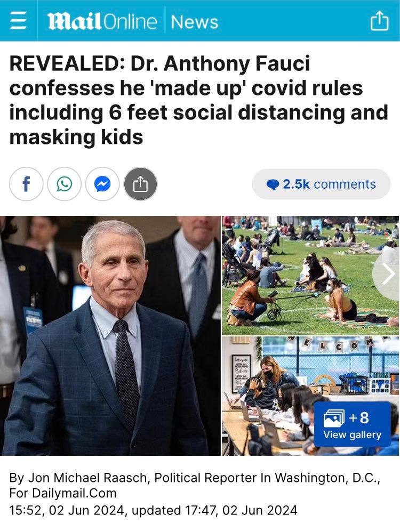This screenshot has height=532, width=400.
Task: Open the park social distancing photo
Action: [310, 276]
